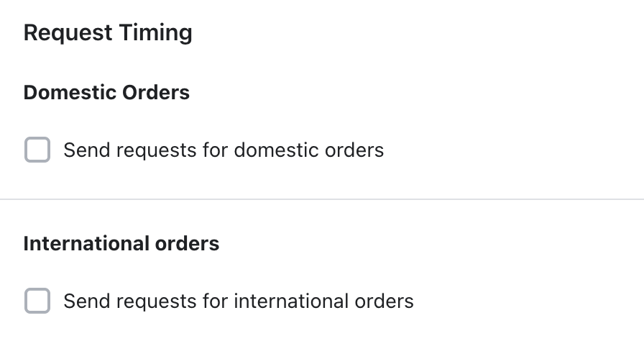Enable the domestic orders checkbox
Viewport: 644px width, 341px height.
37,150
